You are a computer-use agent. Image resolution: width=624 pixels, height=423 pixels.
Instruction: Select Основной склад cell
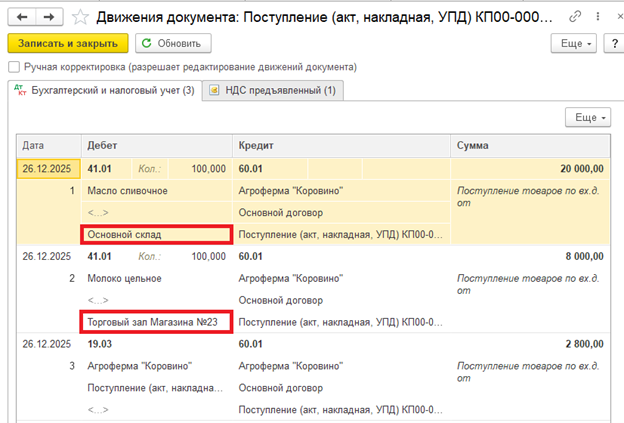(157, 234)
